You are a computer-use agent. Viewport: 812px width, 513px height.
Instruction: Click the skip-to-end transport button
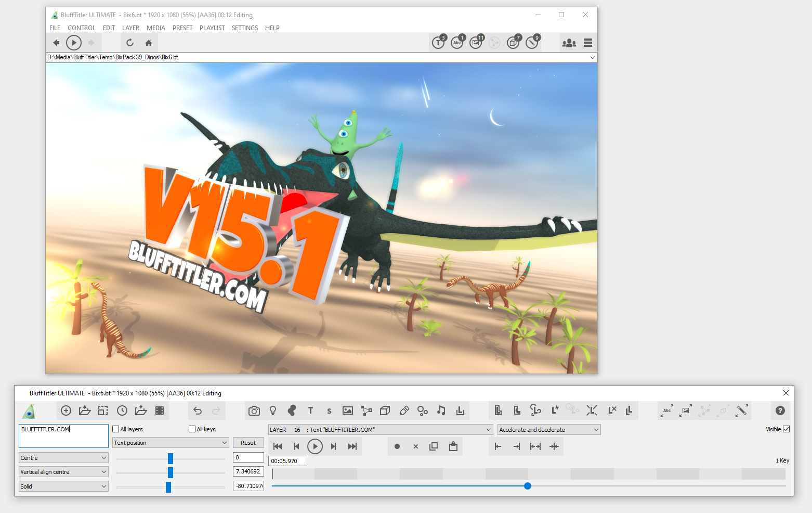pyautogui.click(x=352, y=446)
